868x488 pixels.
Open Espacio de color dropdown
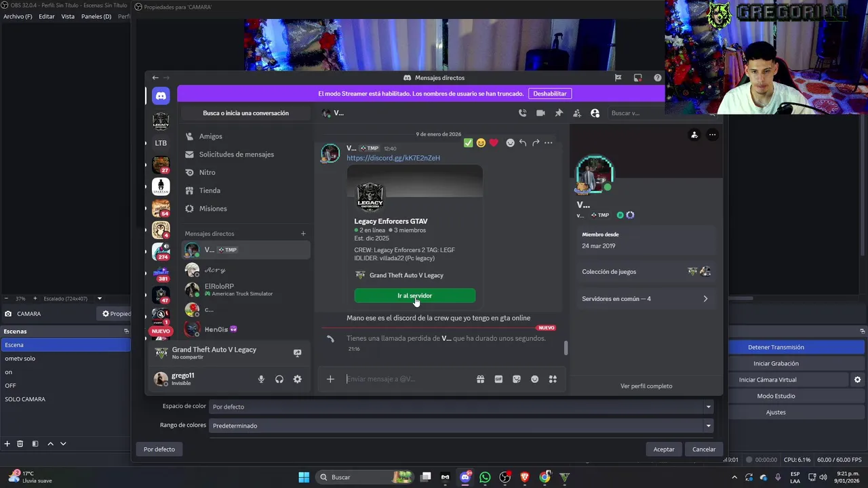pyautogui.click(x=461, y=407)
